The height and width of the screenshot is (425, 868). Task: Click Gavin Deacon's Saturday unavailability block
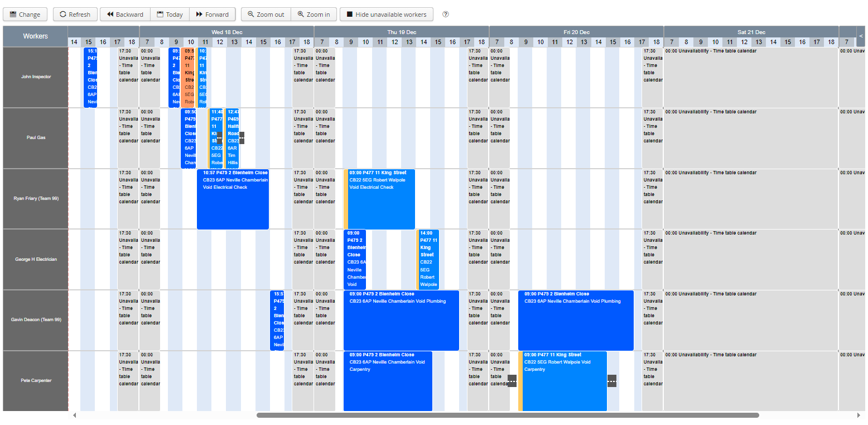click(x=751, y=321)
